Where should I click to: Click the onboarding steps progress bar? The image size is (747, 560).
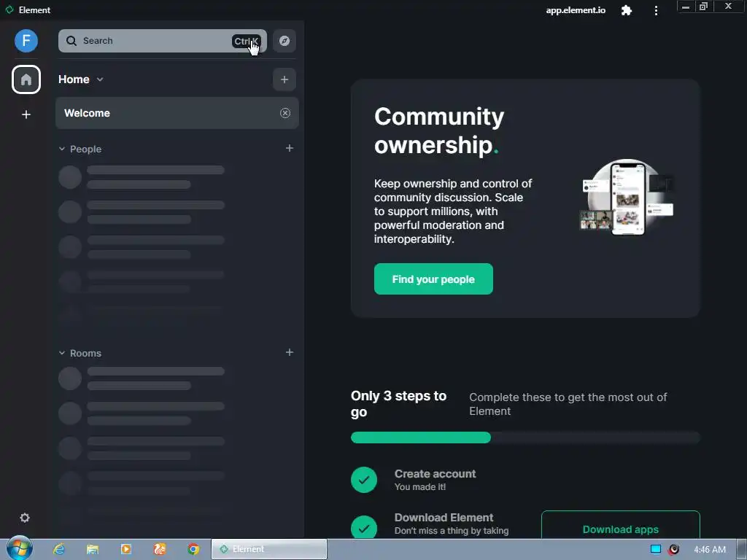[x=525, y=437]
